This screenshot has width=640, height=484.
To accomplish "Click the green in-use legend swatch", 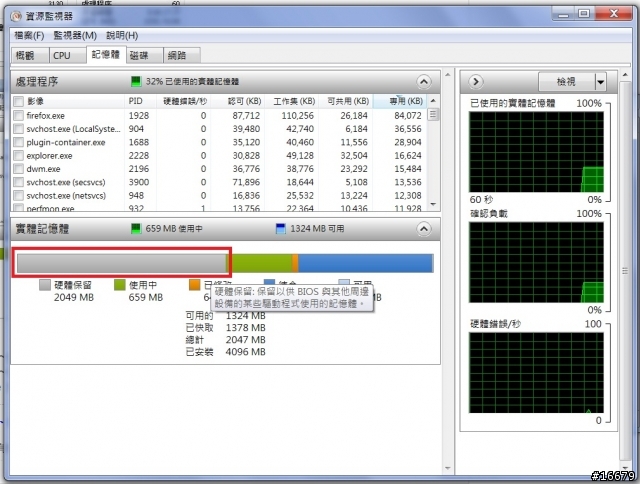I will coord(120,285).
